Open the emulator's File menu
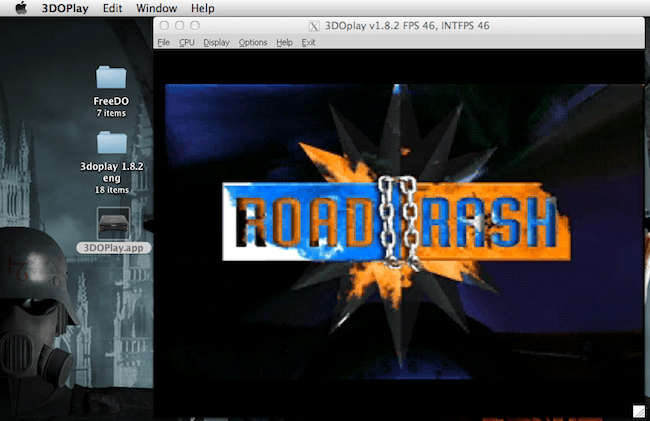Viewport: 650px width, 421px height. pyautogui.click(x=163, y=43)
